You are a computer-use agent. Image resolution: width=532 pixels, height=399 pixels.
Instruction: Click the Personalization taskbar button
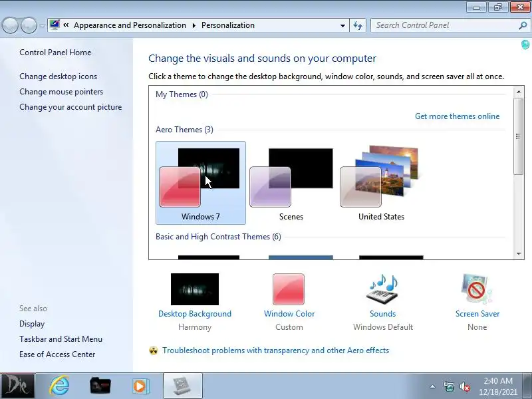coord(182,386)
